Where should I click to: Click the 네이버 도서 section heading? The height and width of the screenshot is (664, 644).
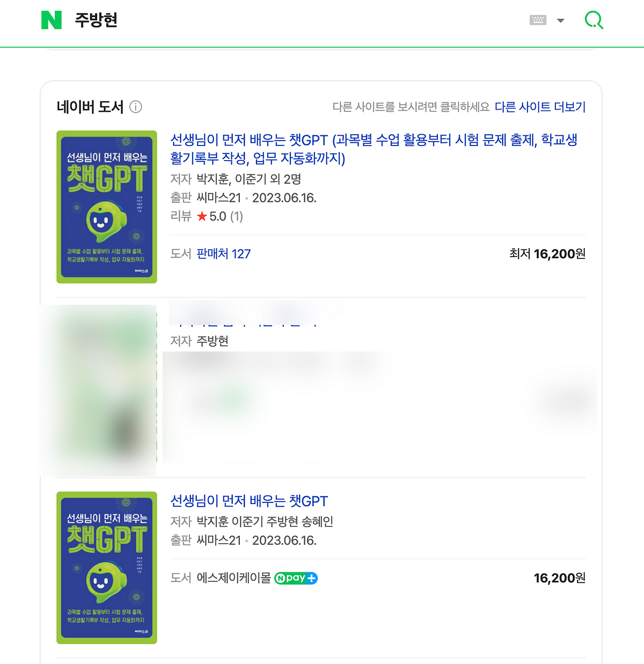(x=90, y=107)
